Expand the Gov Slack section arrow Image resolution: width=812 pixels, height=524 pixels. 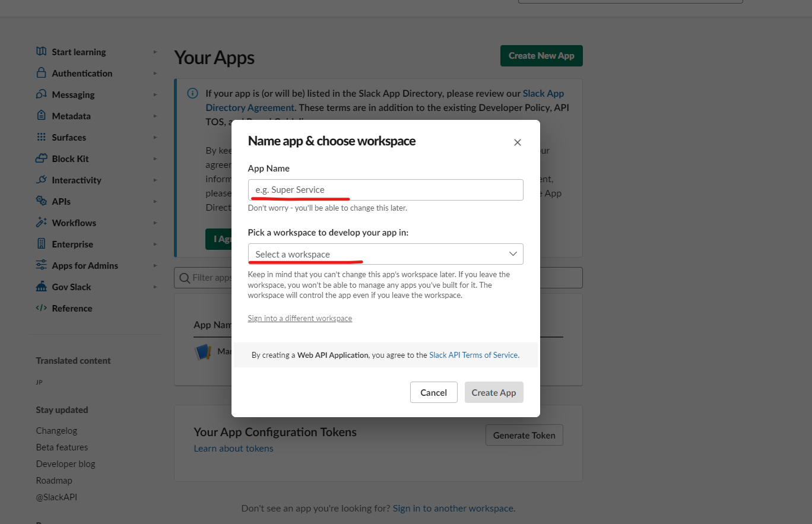[x=155, y=287]
